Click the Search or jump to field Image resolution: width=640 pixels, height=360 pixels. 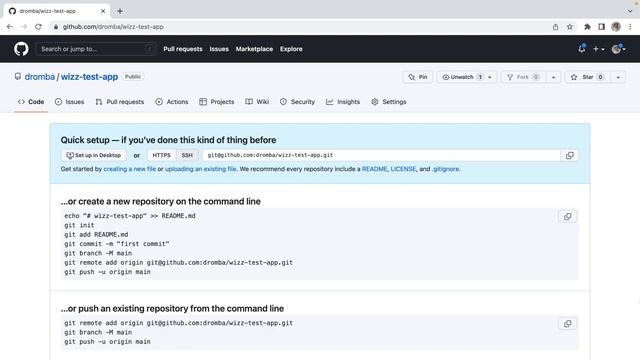tap(96, 49)
